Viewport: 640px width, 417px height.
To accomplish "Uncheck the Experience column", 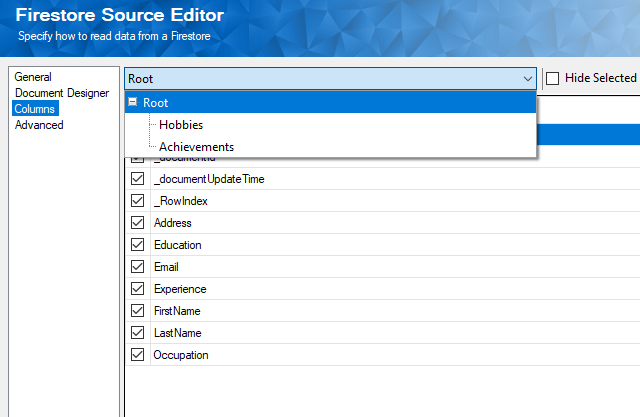I will 138,289.
